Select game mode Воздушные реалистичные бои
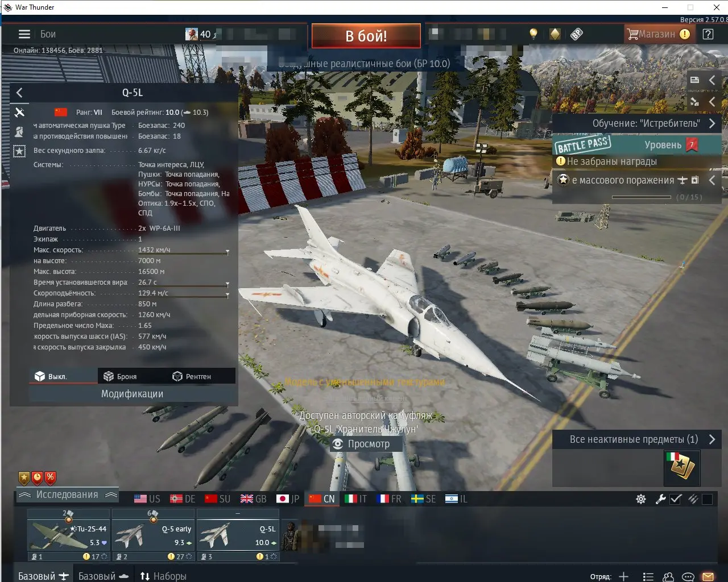This screenshot has width=728, height=582. pos(365,63)
